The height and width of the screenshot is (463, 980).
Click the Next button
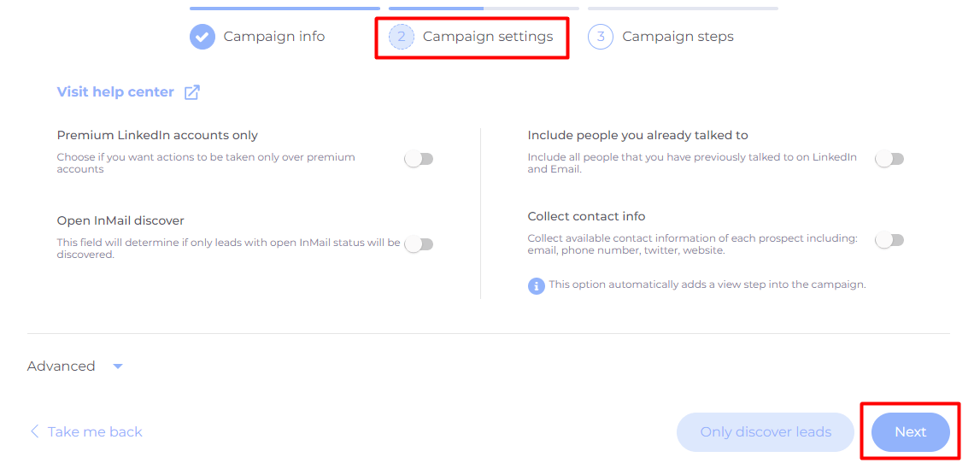click(911, 431)
